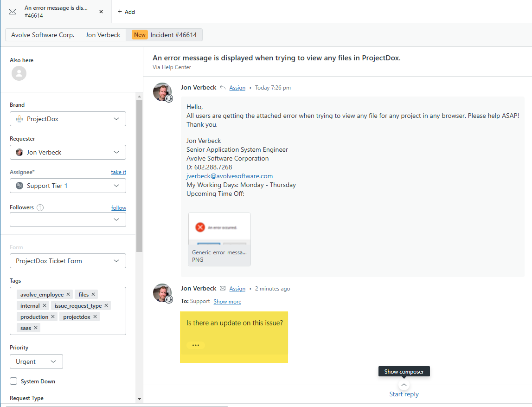Viewport: 532px width, 407px height.
Task: Click Jon Verbeck avatar on first comment
Action: click(x=162, y=91)
